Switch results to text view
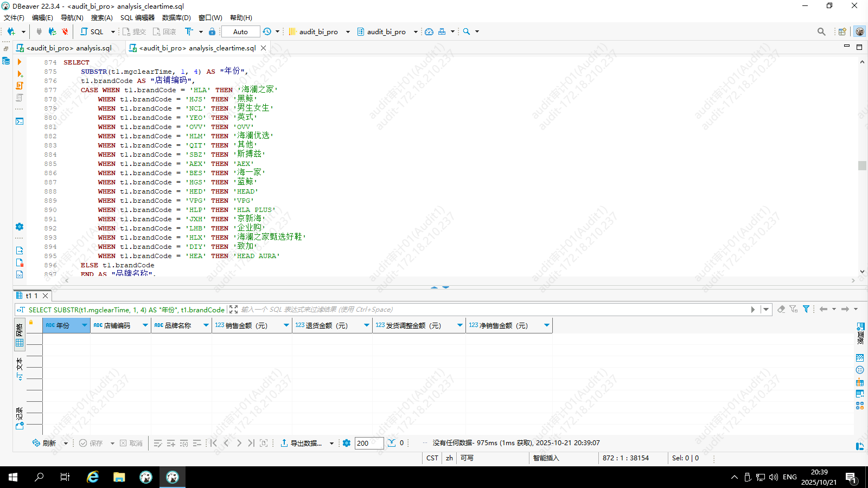Image resolution: width=868 pixels, height=488 pixels. tap(20, 369)
